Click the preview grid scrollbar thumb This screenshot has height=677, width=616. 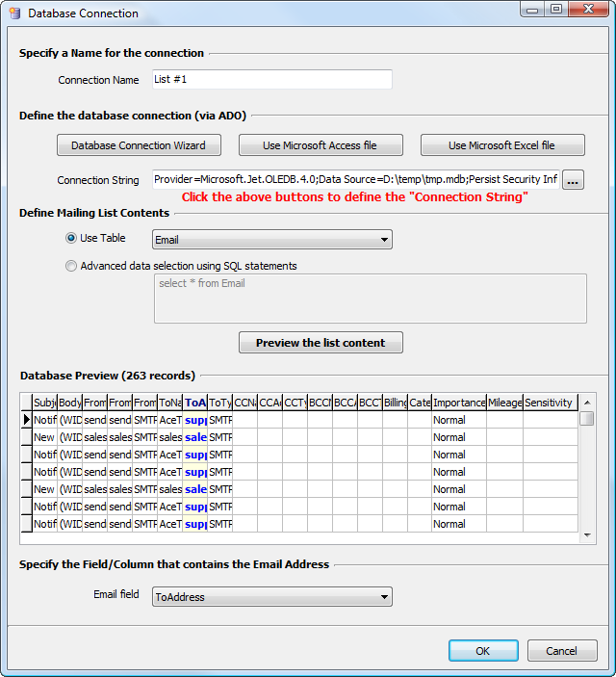(587, 418)
